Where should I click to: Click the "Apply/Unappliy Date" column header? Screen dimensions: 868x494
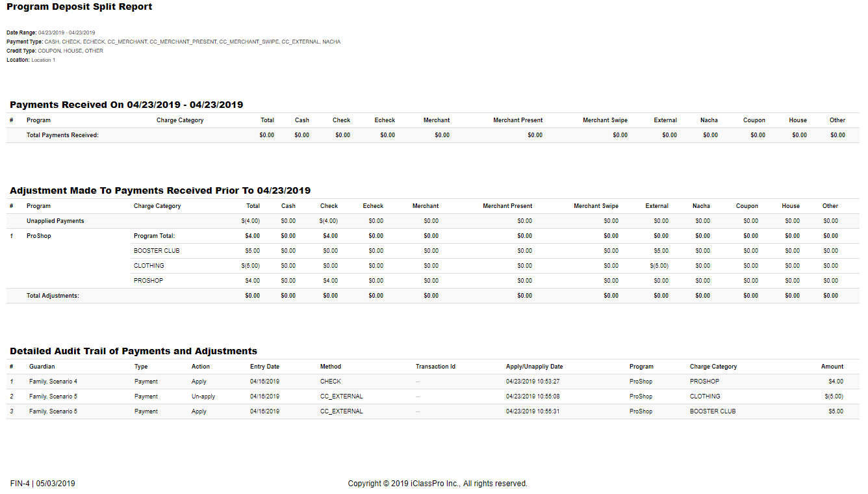[534, 367]
